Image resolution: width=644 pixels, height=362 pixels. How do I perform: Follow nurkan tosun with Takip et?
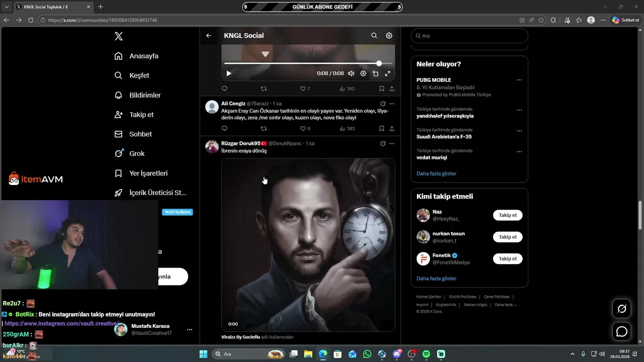coord(508,237)
